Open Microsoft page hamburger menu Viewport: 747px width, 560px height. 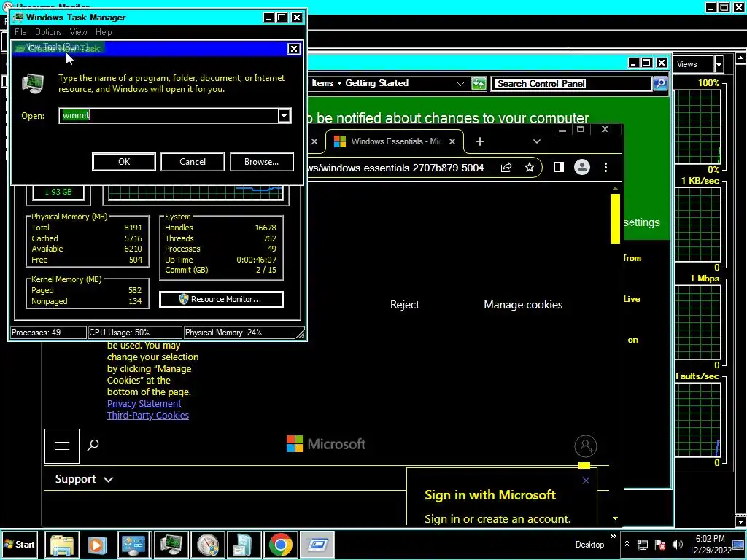(x=62, y=446)
